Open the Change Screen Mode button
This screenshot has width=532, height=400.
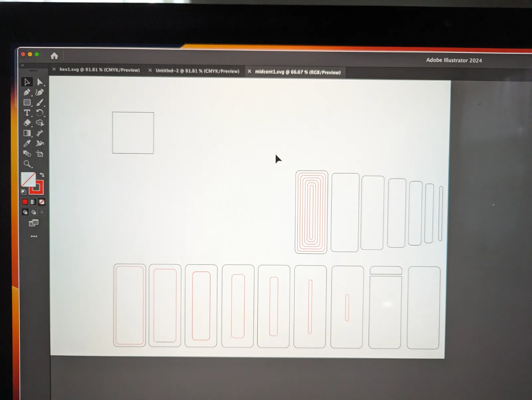click(x=34, y=223)
